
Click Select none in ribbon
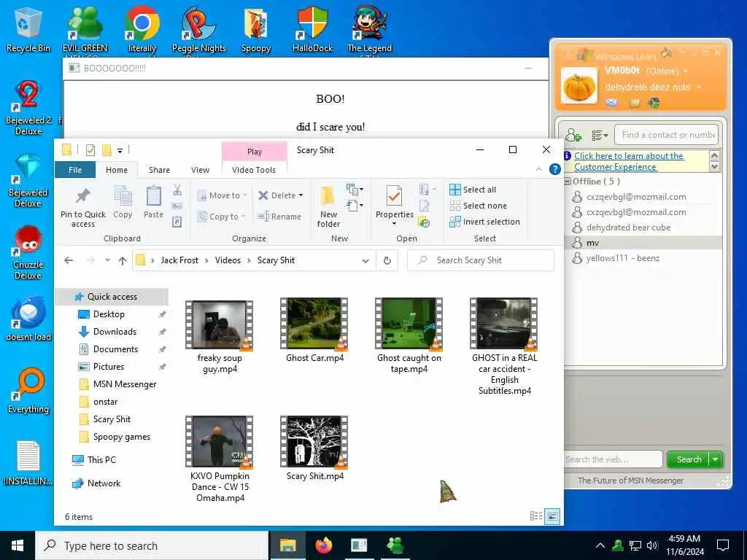coord(479,206)
